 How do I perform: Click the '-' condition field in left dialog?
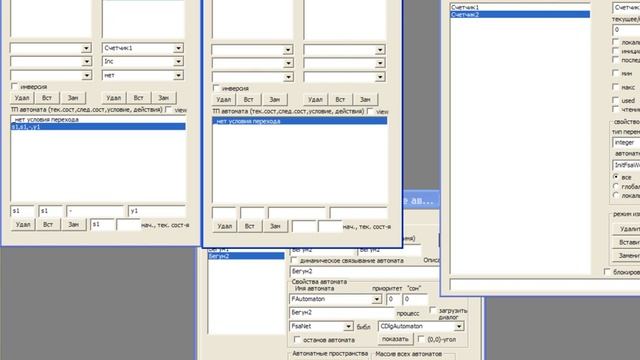[x=96, y=211]
